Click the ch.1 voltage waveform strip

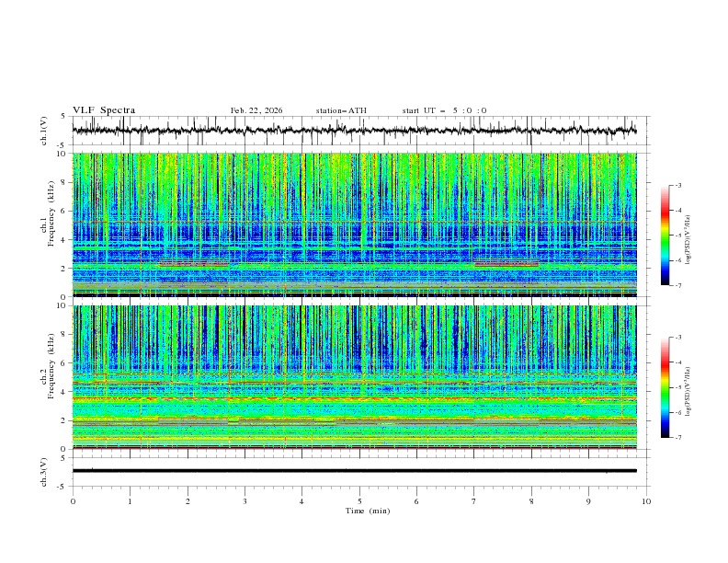point(358,131)
